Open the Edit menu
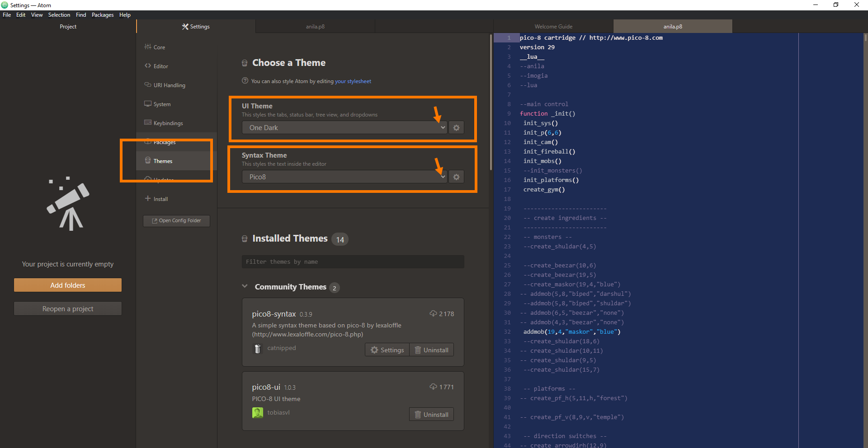 (21, 15)
